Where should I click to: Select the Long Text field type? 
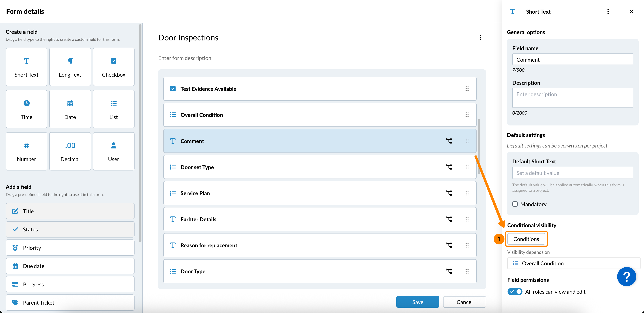[70, 67]
